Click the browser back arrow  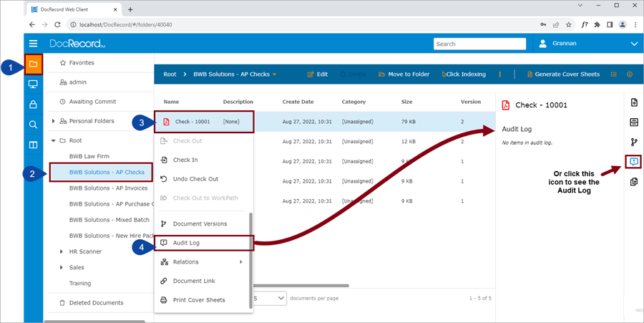[32, 24]
